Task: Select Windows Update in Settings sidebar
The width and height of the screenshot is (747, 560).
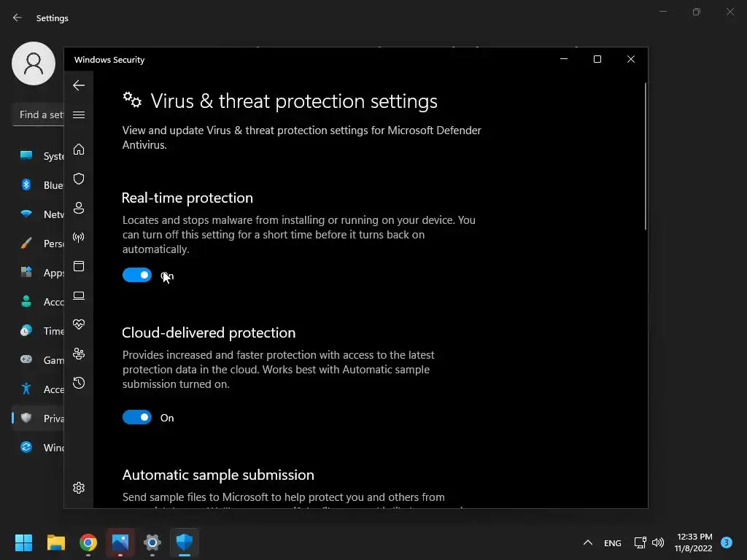Action: tap(38, 448)
